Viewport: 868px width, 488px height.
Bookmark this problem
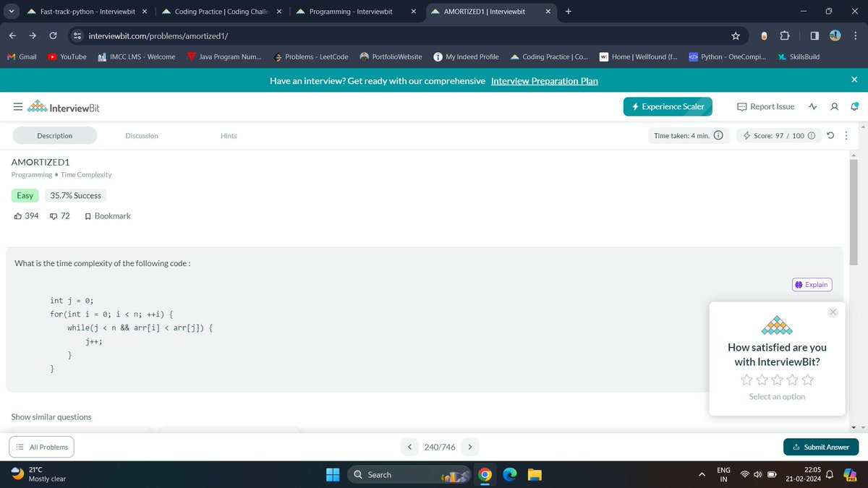[x=108, y=215]
